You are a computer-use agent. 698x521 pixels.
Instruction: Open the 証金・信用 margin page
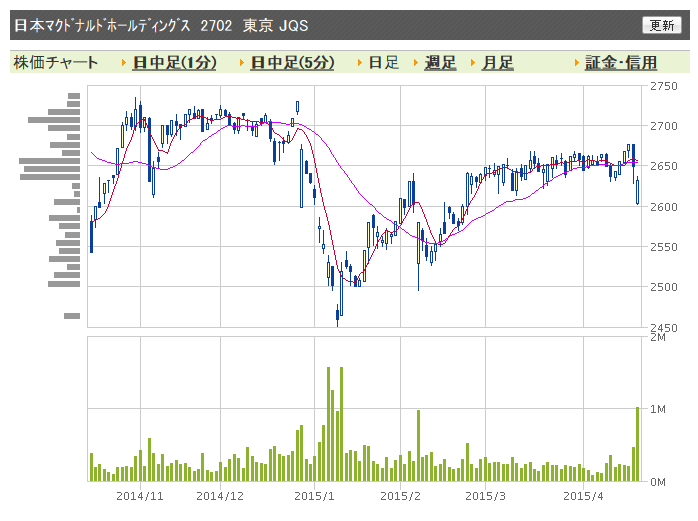[621, 63]
